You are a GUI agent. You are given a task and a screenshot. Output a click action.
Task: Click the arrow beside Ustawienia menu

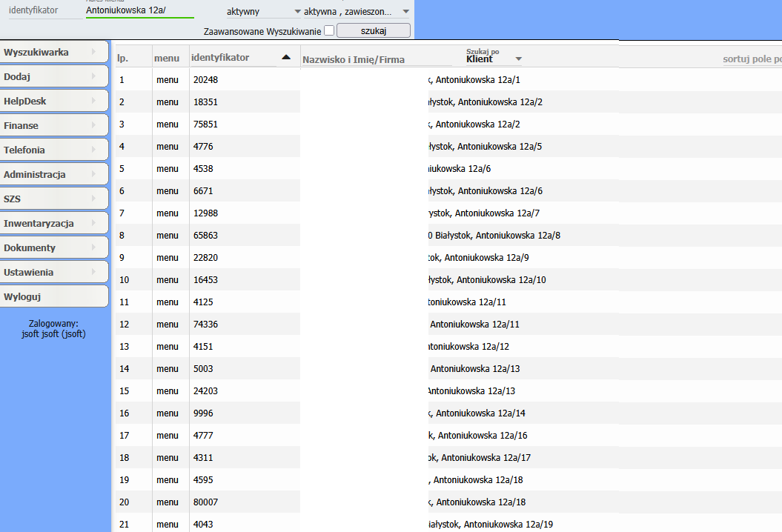94,272
